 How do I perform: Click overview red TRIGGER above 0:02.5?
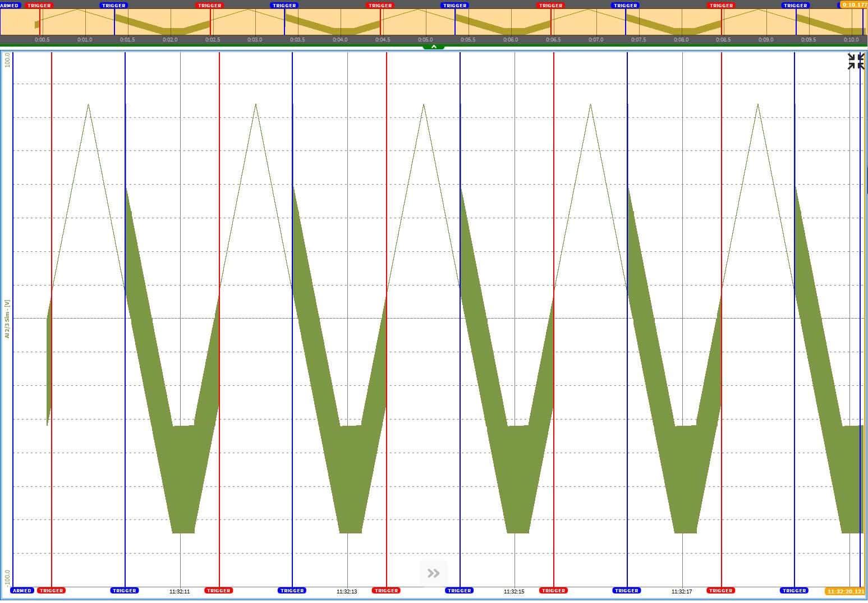tap(209, 5)
